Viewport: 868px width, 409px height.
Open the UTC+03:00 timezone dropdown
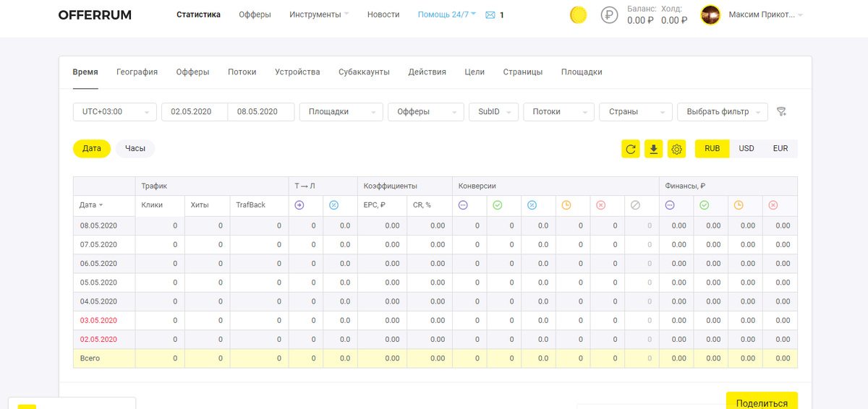tap(115, 112)
